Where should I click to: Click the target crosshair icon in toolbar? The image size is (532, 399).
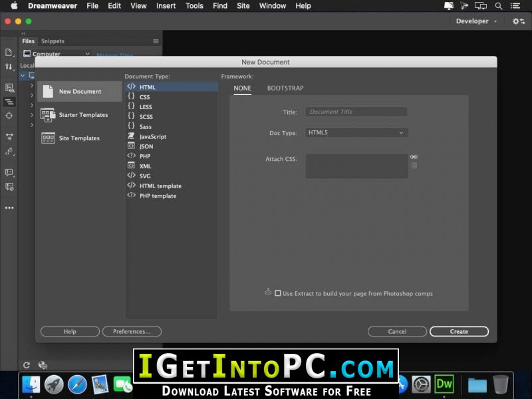coord(9,116)
